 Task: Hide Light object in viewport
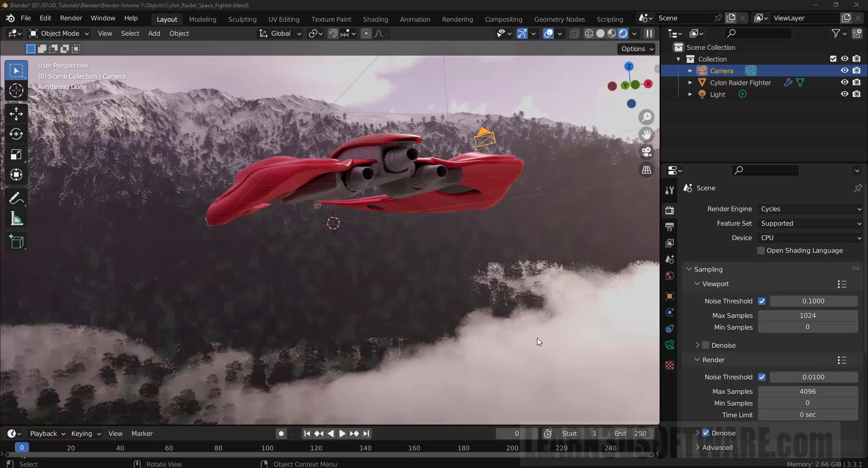click(844, 94)
